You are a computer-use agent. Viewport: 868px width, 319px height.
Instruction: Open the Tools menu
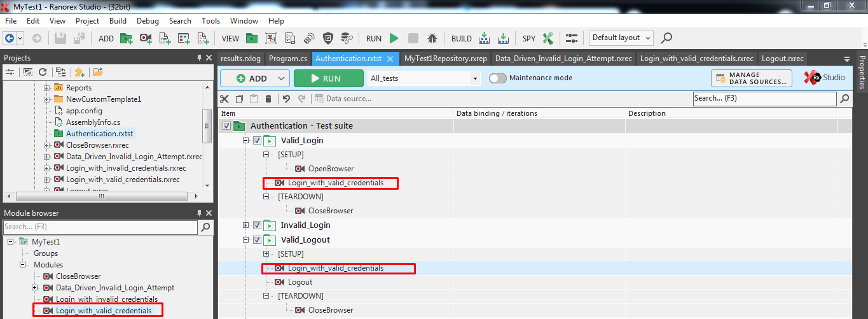(x=211, y=21)
